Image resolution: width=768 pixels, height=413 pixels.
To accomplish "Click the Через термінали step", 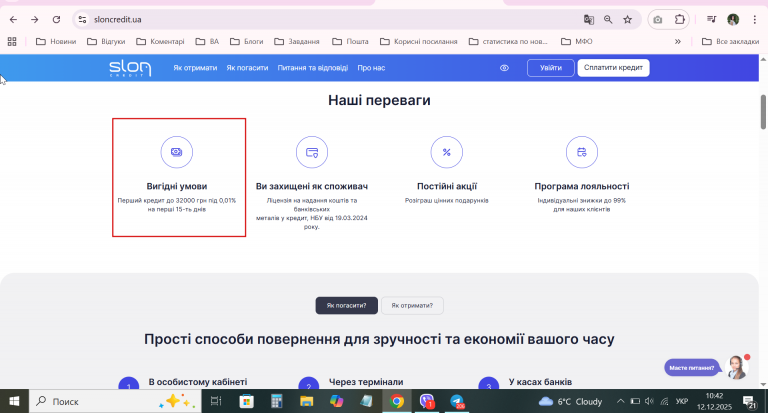I will tap(366, 382).
